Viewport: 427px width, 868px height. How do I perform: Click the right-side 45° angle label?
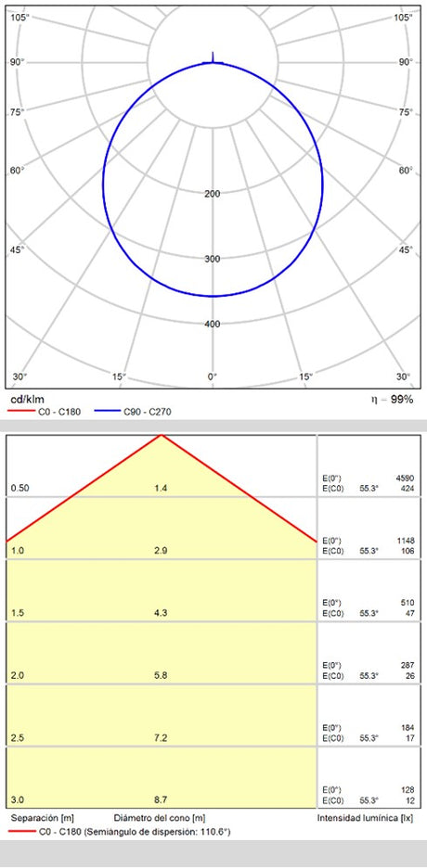coord(407,249)
